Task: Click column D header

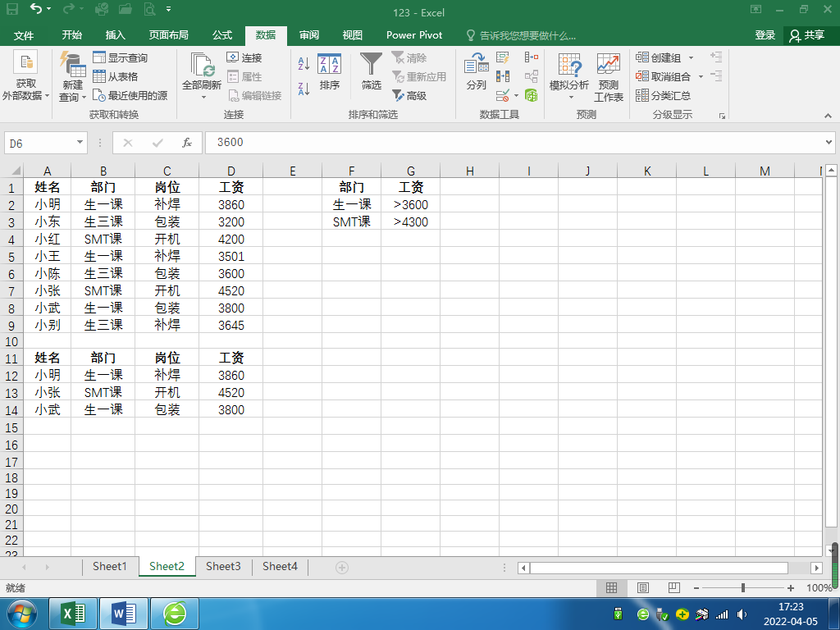Action: 231,171
